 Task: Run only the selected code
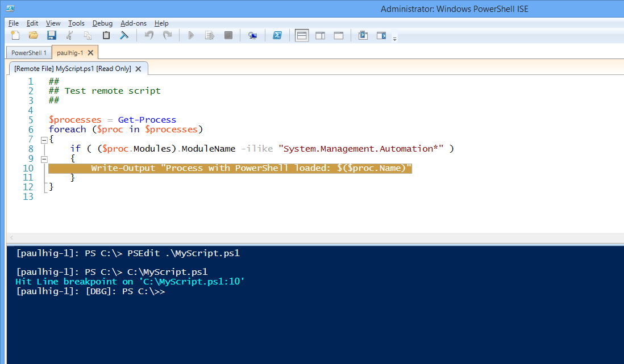click(210, 35)
